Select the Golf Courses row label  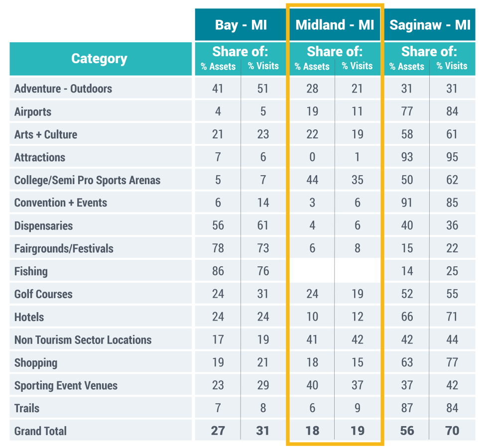tap(43, 294)
